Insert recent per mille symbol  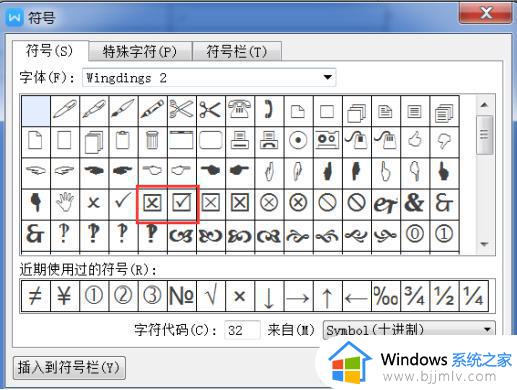pos(386,296)
